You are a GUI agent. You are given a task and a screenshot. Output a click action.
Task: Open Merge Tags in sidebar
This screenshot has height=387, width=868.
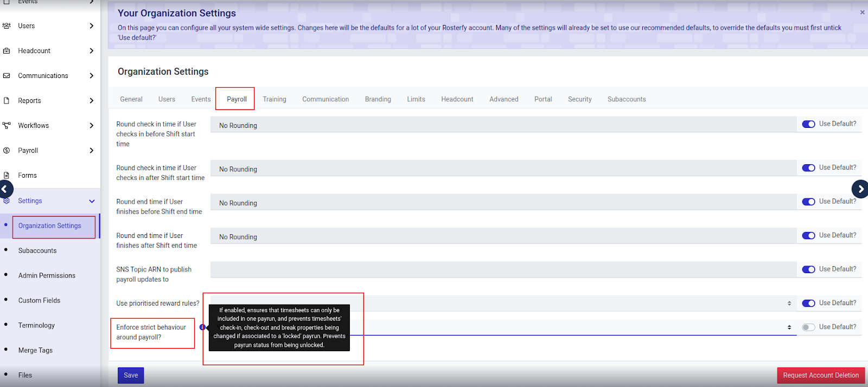pos(35,351)
